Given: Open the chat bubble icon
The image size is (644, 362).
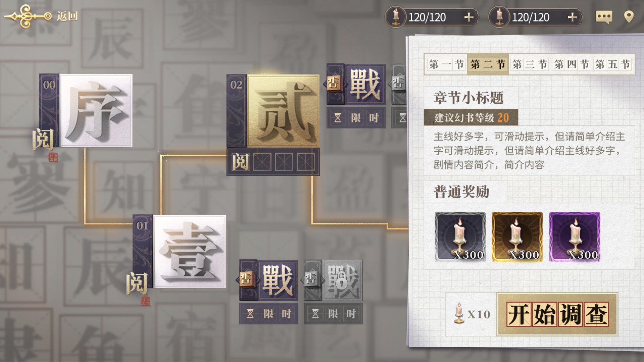Looking at the screenshot, I should click(x=604, y=17).
